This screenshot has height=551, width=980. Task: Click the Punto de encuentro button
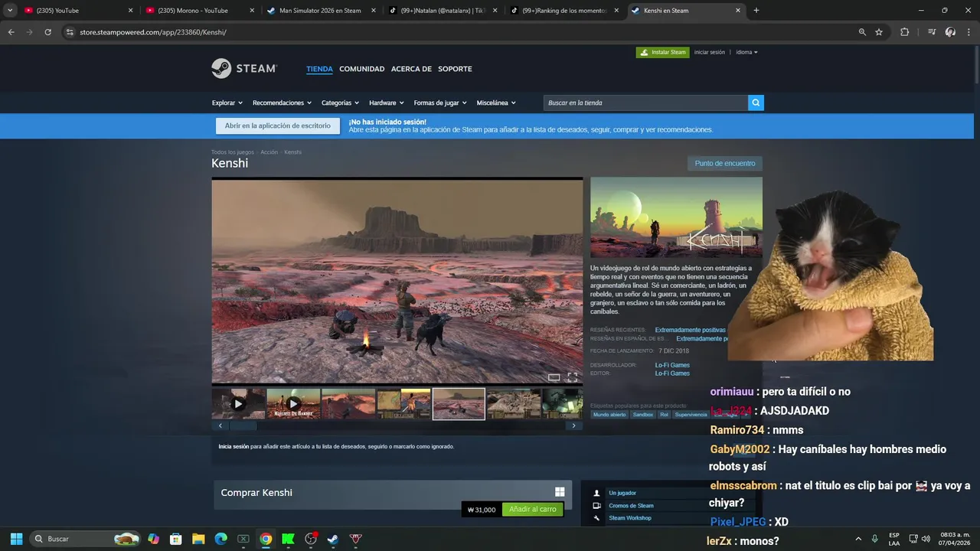pos(725,163)
